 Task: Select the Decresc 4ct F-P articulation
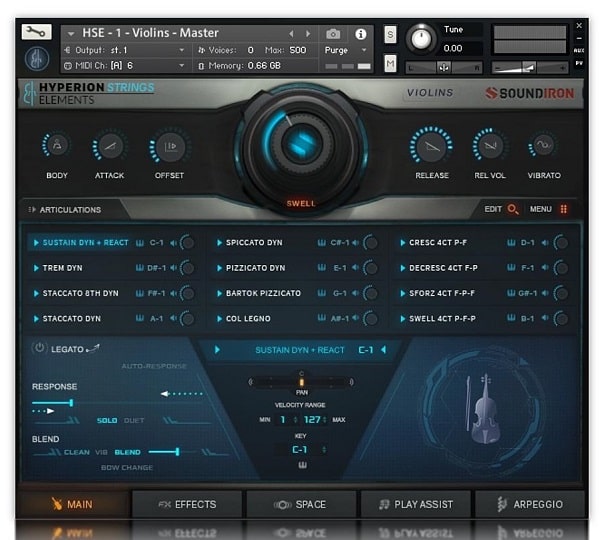[x=443, y=268]
